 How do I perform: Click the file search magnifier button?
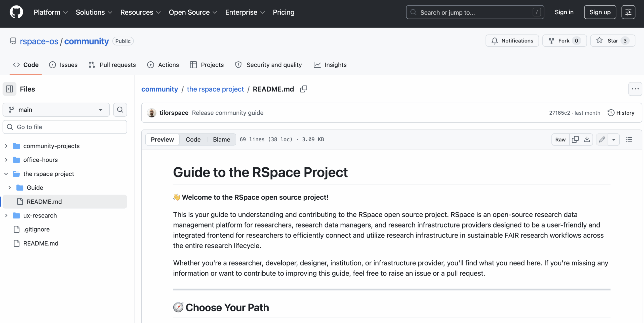pos(120,110)
